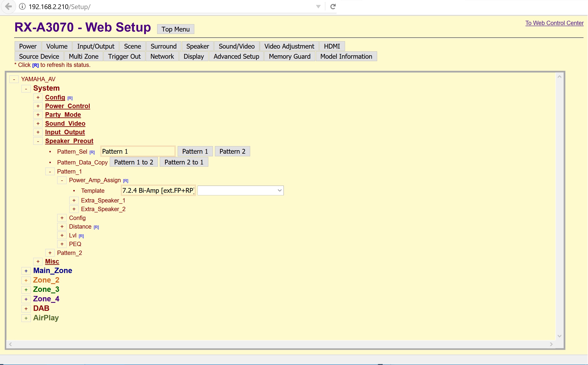Copy data with Pattern 1 to 2 button
The width and height of the screenshot is (588, 365).
(133, 162)
